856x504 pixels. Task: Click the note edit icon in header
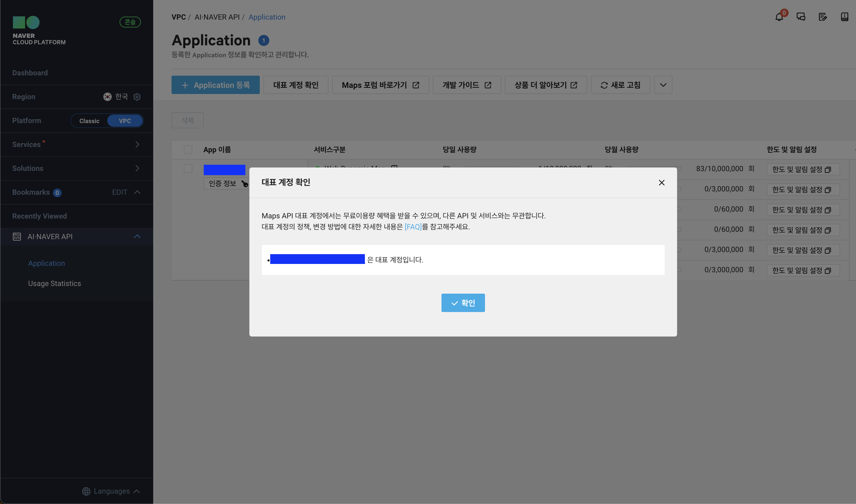point(822,17)
